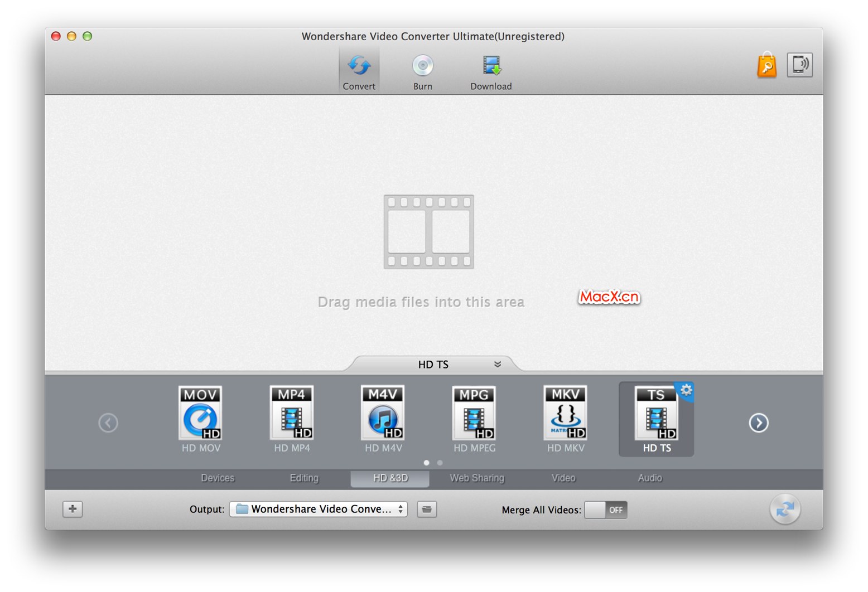Screen dimensions: 868x592
Task: Toggle Merge All Videos switch
Action: tap(606, 509)
